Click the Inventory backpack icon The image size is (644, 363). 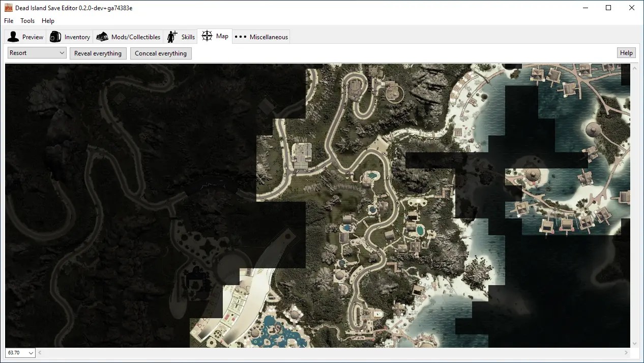tap(55, 37)
